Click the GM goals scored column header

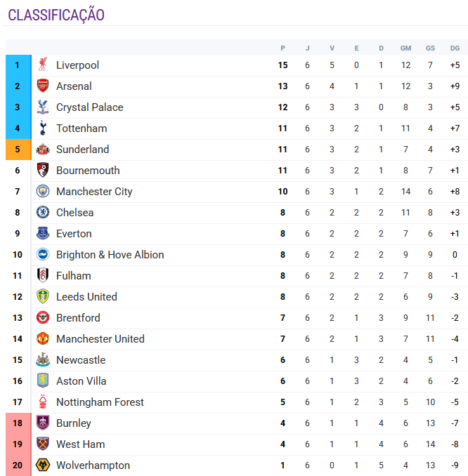(405, 48)
